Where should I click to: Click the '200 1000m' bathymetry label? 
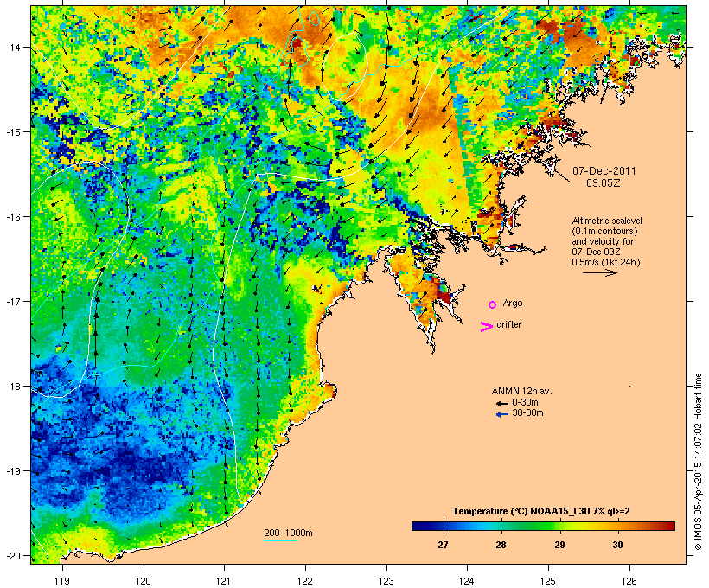coord(288,533)
